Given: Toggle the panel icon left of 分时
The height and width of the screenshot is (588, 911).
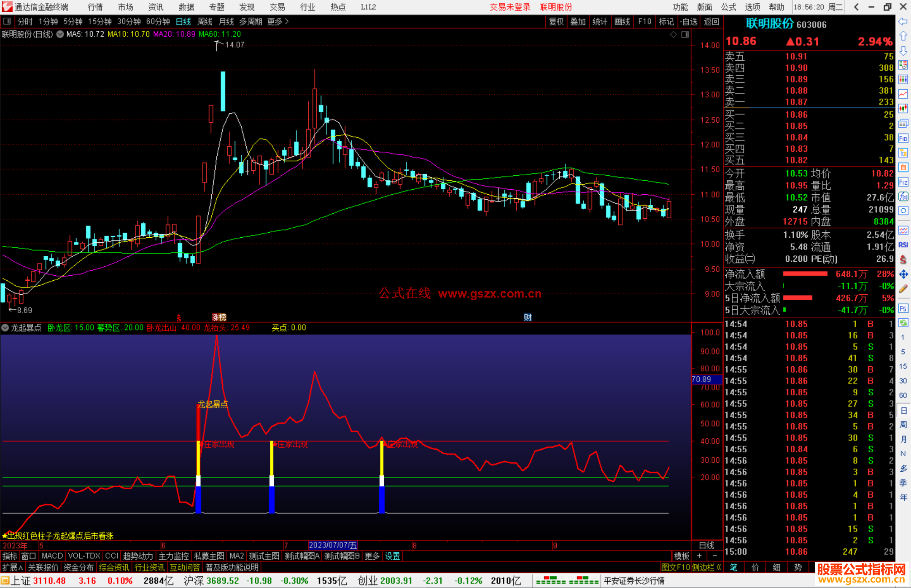Looking at the screenshot, I should (x=7, y=21).
